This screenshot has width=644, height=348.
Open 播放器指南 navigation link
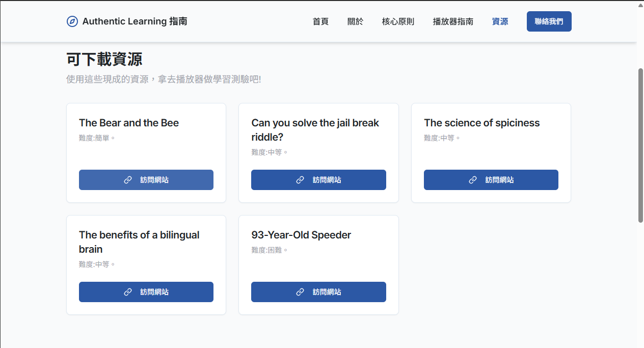[x=453, y=21]
